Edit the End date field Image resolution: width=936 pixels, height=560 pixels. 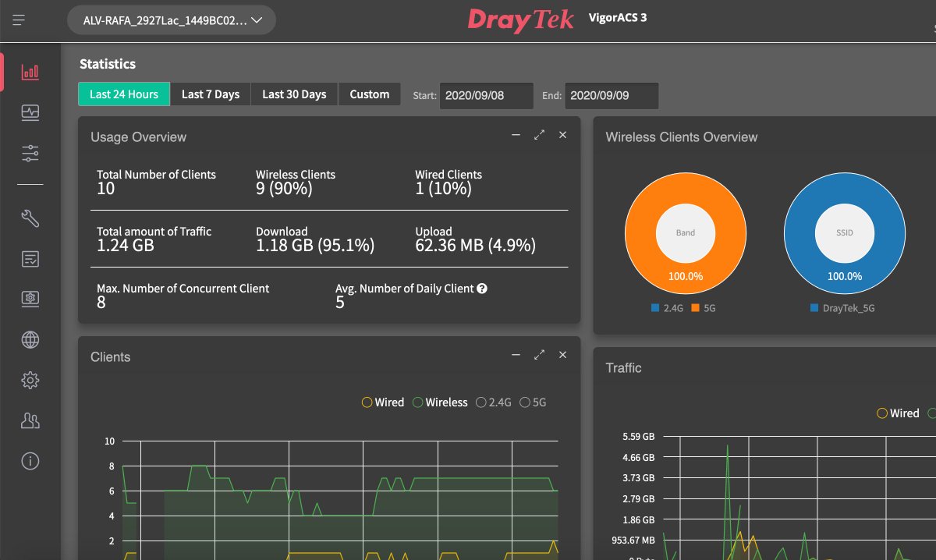pyautogui.click(x=612, y=96)
